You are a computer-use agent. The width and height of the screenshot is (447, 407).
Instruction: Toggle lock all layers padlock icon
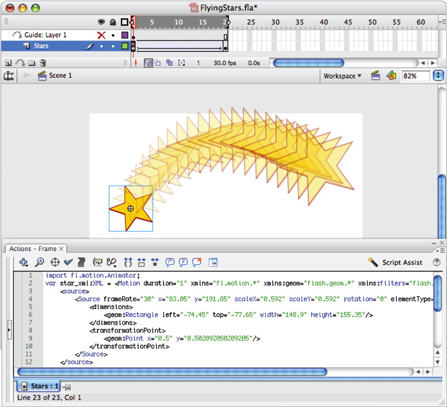pyautogui.click(x=113, y=22)
